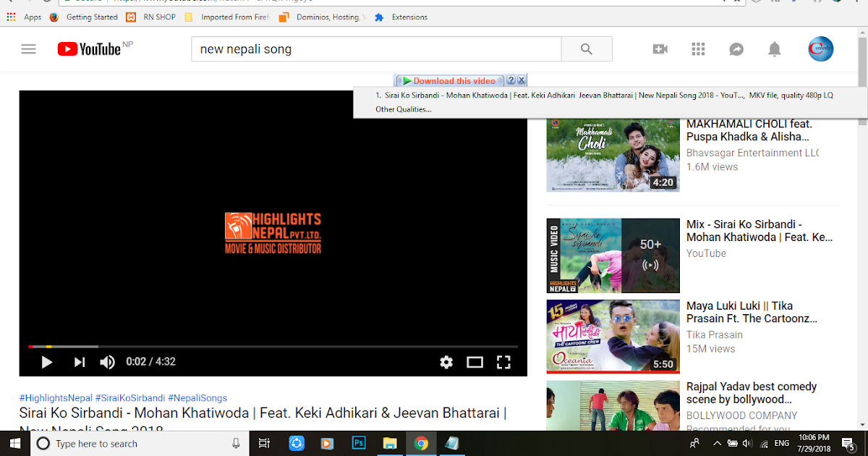The image size is (868, 456).
Task: Open the Extensions bookmark
Action: pos(401,17)
